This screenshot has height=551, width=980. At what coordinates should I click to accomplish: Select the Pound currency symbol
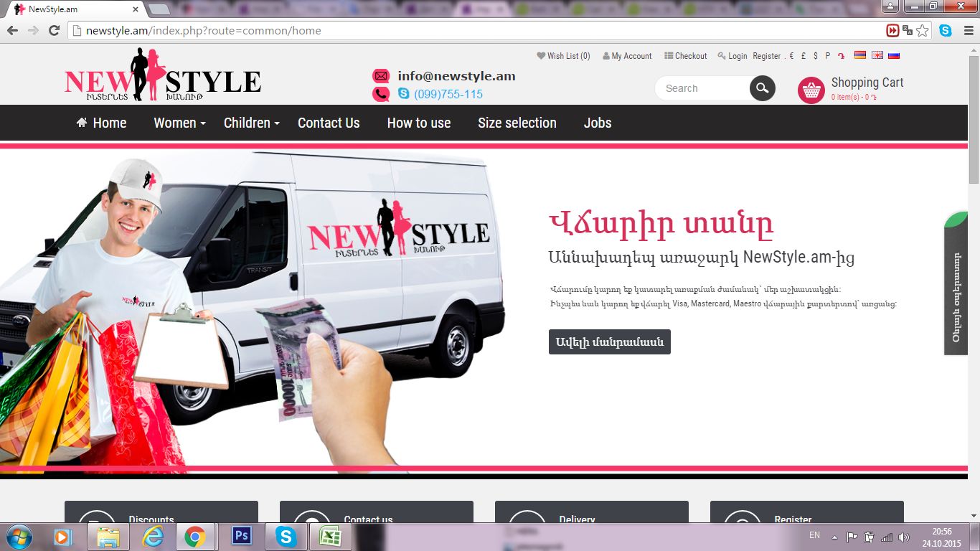pyautogui.click(x=804, y=56)
